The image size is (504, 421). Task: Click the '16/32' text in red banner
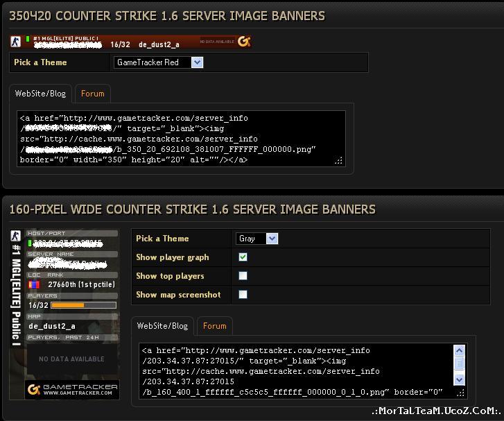pyautogui.click(x=120, y=44)
